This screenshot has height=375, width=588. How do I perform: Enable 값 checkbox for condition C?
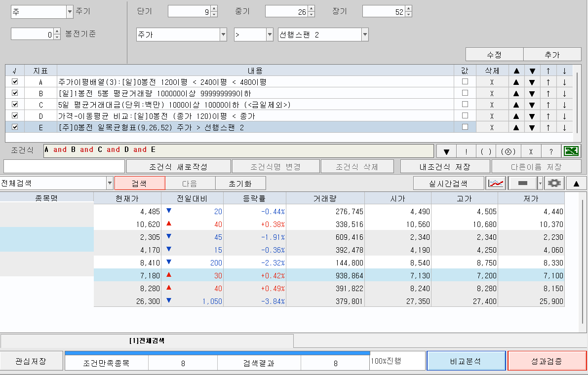(465, 104)
